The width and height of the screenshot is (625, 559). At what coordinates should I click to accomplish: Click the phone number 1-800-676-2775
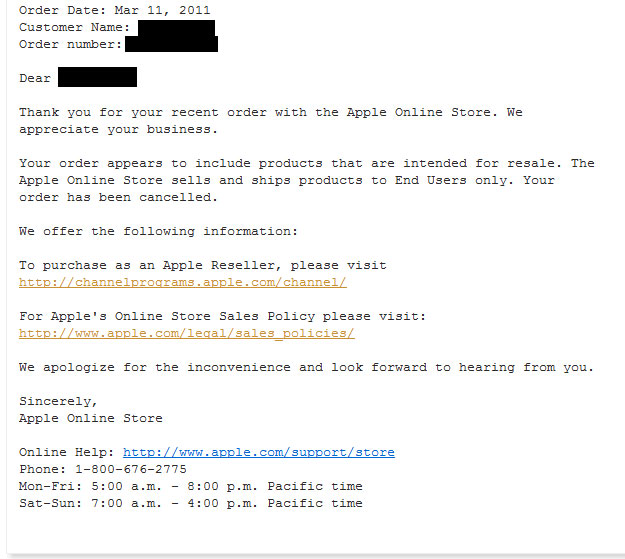[x=130, y=470]
